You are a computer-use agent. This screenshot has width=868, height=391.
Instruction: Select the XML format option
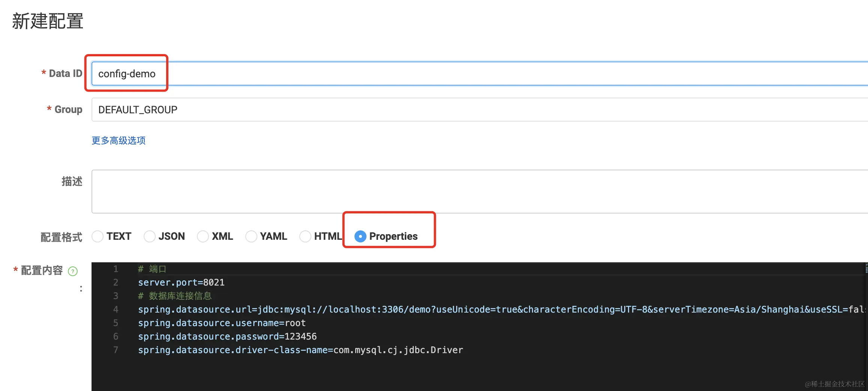(x=203, y=236)
